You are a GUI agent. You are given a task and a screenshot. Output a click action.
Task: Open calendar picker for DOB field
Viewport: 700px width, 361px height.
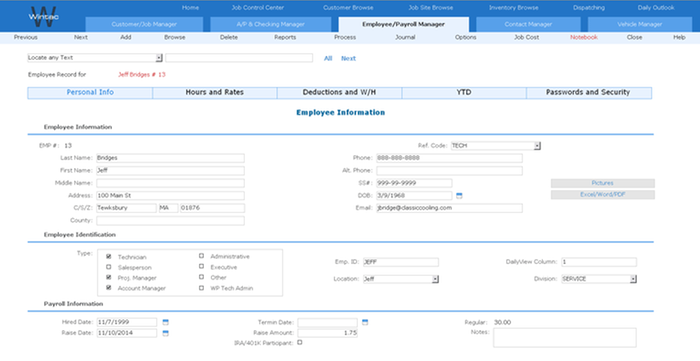click(x=459, y=195)
